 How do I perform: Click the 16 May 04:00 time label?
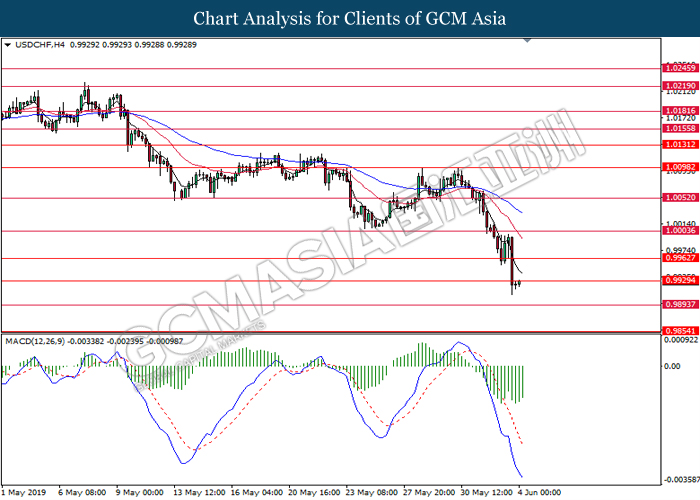pyautogui.click(x=257, y=492)
